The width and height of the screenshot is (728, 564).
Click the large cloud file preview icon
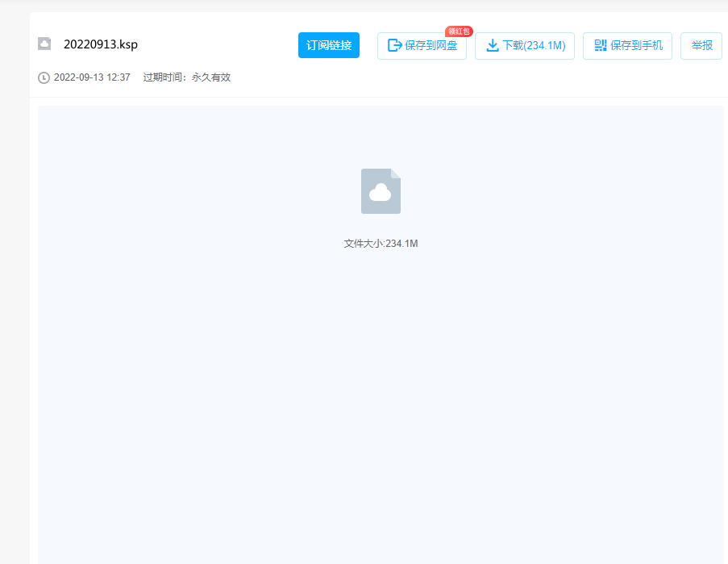(381, 191)
